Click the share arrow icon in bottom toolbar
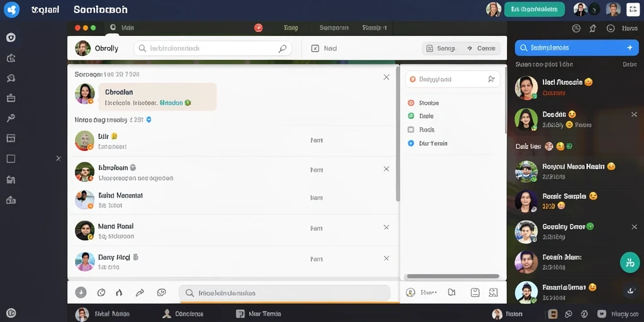644x322 pixels. (x=140, y=293)
